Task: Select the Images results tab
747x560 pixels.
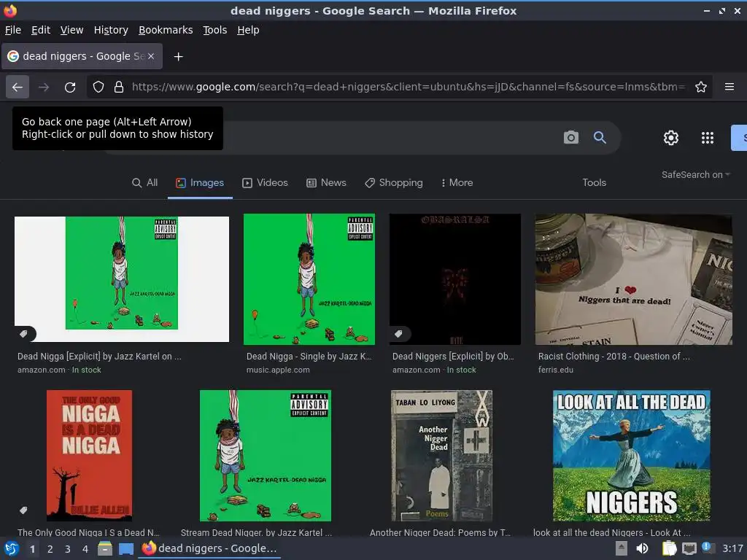Action: point(200,183)
